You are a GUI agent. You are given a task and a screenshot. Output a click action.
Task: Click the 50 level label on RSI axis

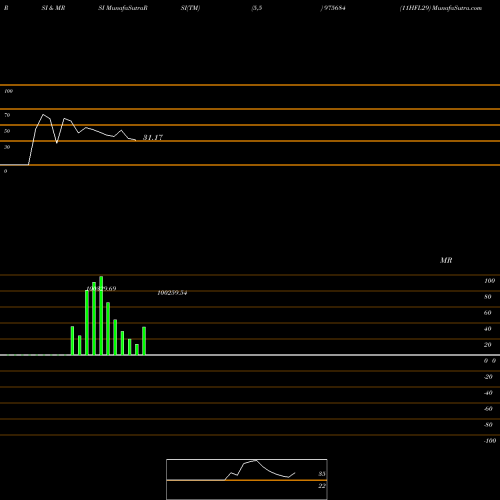coord(7,131)
